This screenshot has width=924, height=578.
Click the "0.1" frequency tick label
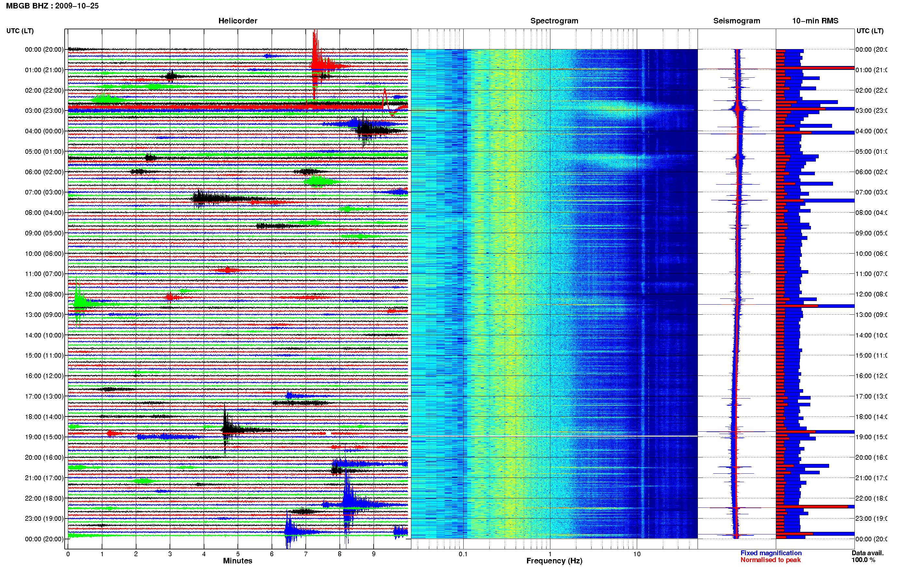(463, 554)
